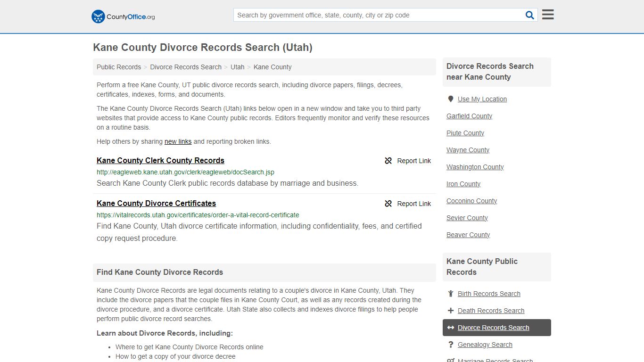Image resolution: width=644 pixels, height=362 pixels.
Task: Open Coconino County link
Action: point(471,201)
